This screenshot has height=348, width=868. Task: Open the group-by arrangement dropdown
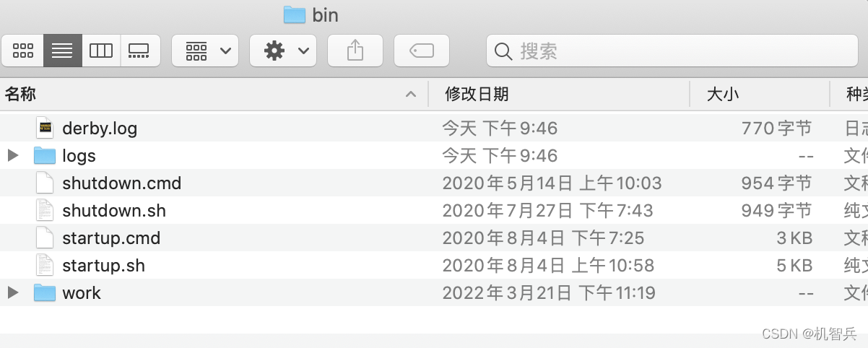205,51
